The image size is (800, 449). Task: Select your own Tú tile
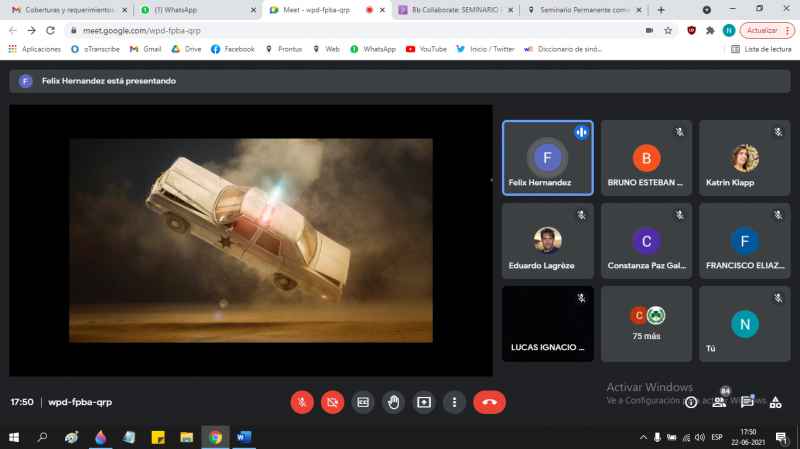point(744,324)
